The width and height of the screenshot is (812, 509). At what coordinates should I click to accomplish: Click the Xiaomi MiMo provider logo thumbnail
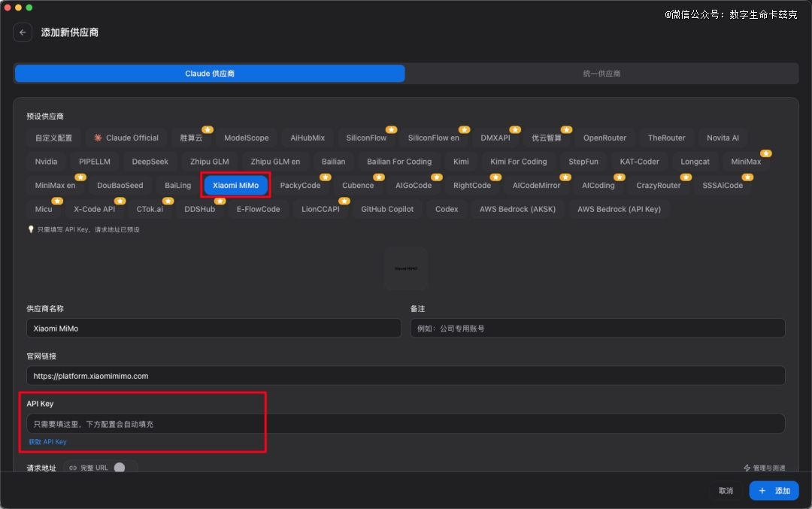pyautogui.click(x=406, y=268)
